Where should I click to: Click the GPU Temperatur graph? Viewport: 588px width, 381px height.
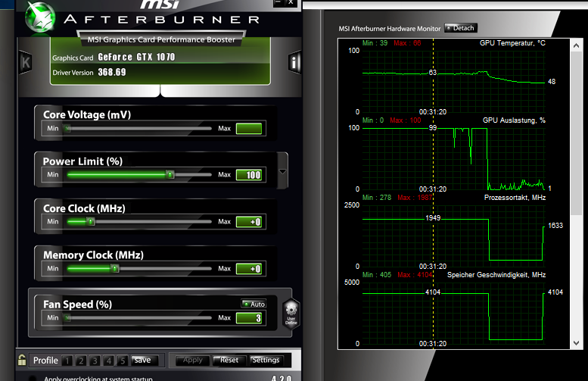pyautogui.click(x=454, y=81)
